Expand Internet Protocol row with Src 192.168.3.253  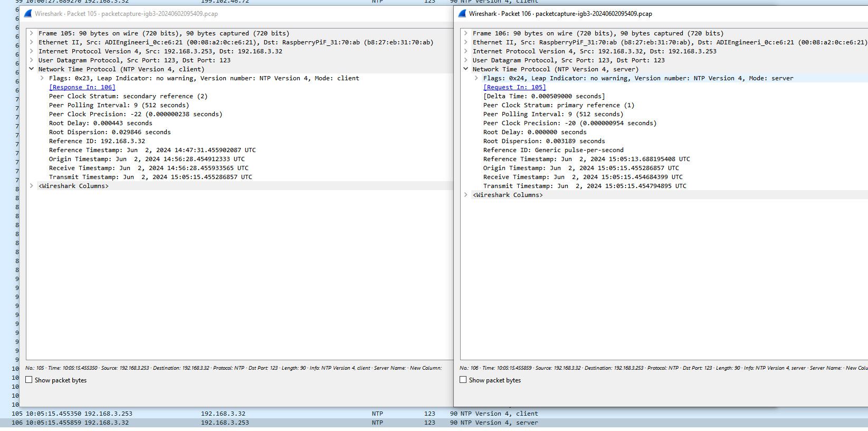tap(32, 51)
